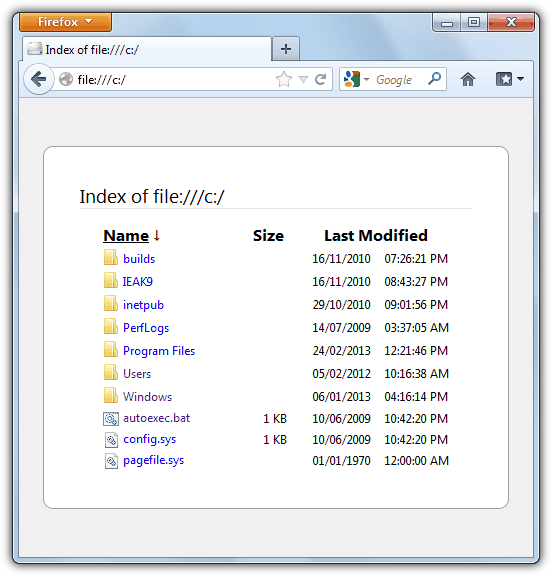
Task: Click the builds folder icon
Action: point(111,257)
